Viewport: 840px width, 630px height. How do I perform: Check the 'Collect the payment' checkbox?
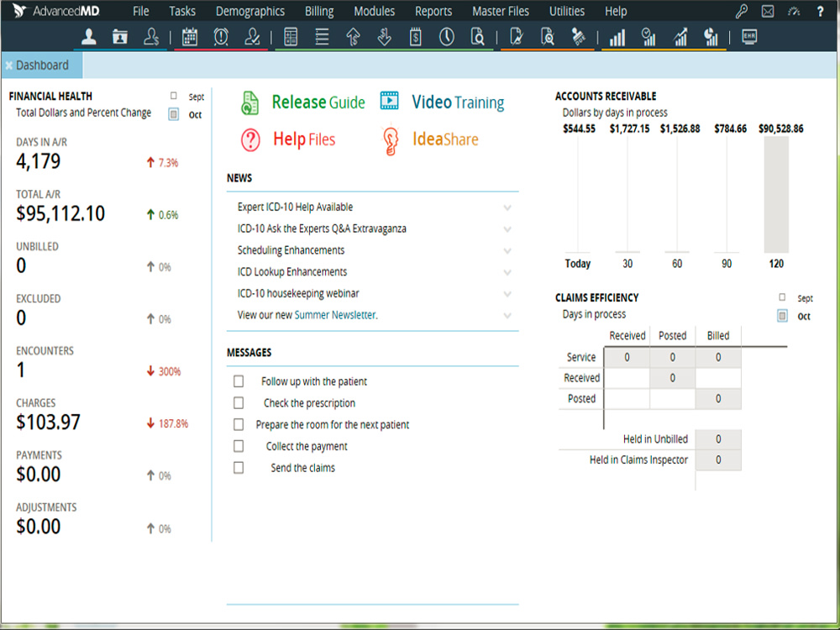[x=239, y=446]
